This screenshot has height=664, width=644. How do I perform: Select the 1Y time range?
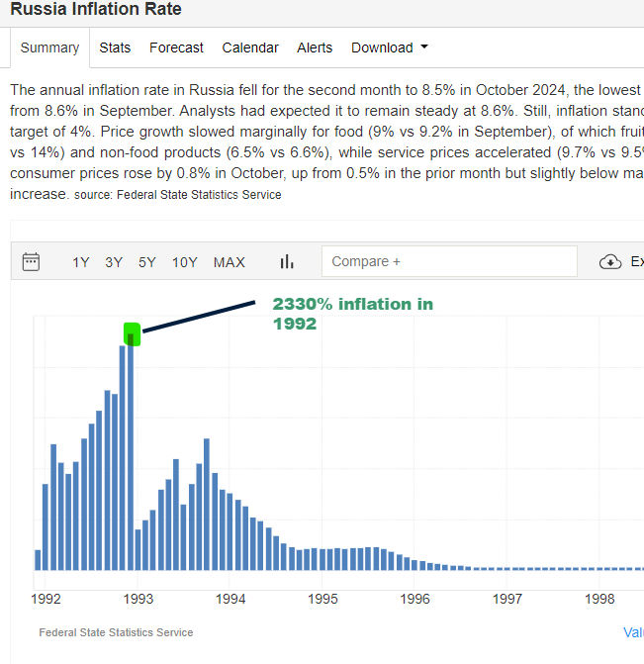click(x=80, y=262)
